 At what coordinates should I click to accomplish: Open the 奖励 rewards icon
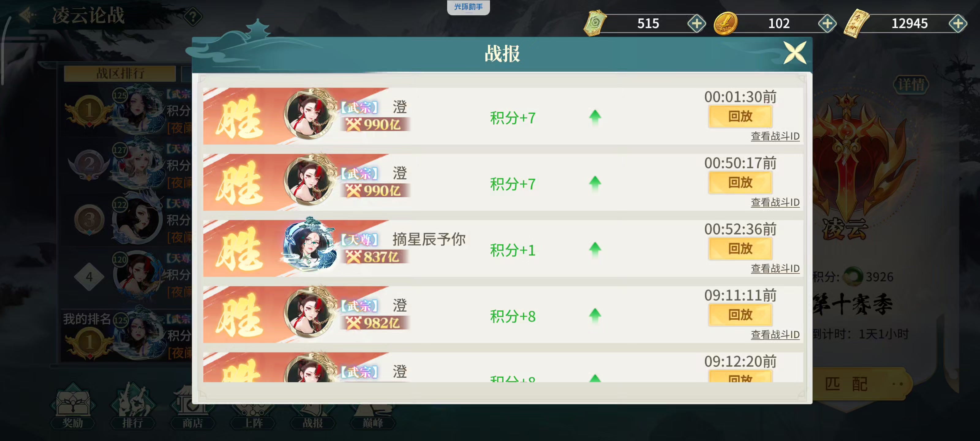(72, 406)
